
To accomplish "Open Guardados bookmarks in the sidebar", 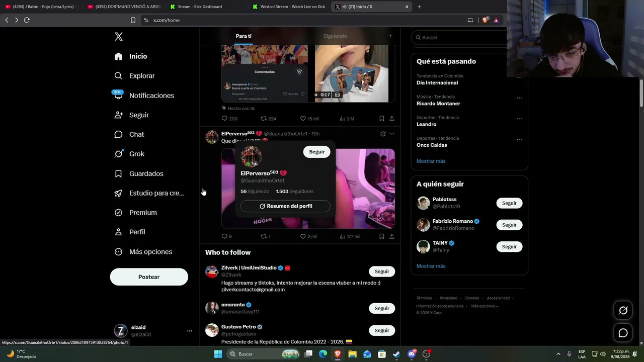I will coord(139,173).
